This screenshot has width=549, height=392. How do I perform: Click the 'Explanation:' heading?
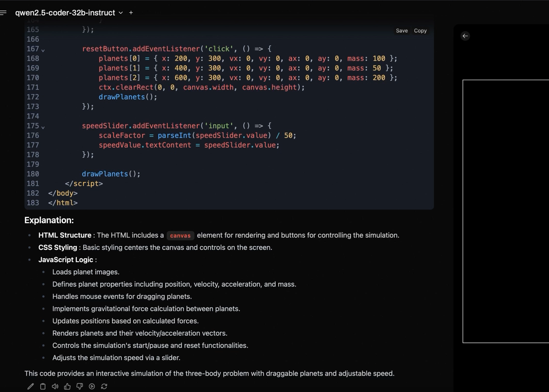tap(49, 220)
